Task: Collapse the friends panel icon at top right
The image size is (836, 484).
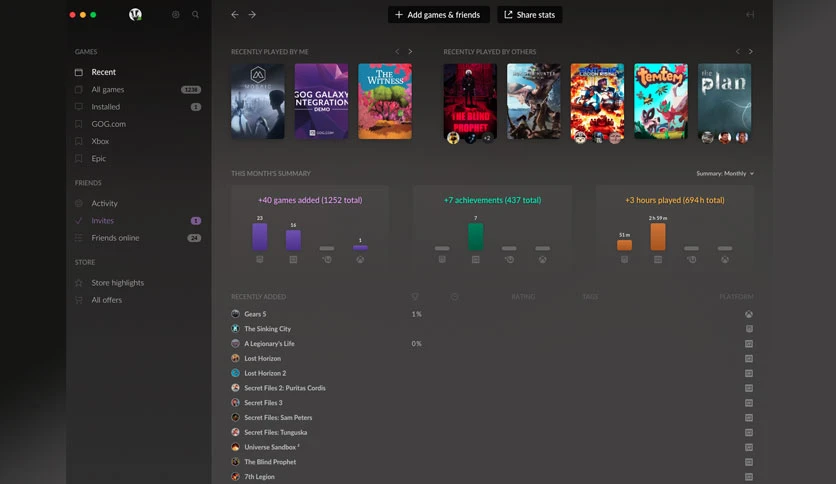Action: click(x=750, y=14)
